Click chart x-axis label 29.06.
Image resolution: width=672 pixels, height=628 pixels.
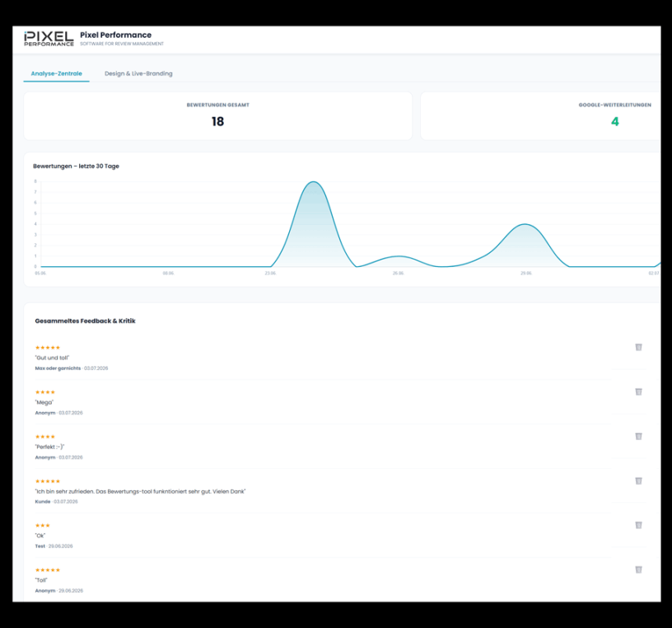(526, 274)
